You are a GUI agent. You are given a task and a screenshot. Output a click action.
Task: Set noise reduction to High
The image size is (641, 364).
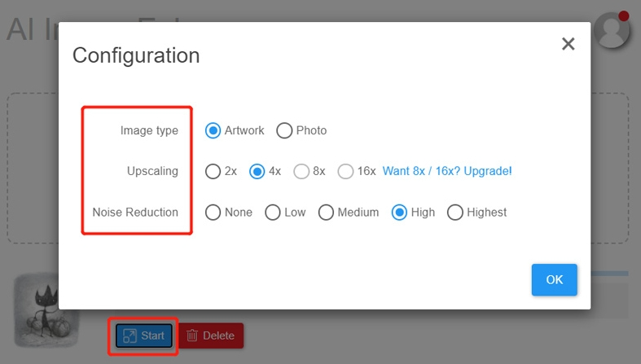(x=400, y=213)
